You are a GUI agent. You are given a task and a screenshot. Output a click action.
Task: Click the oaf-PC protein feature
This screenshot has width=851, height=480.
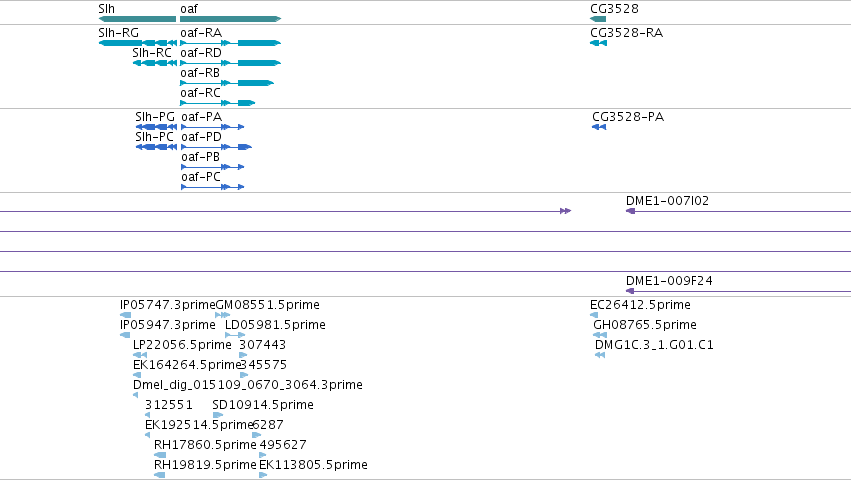(213, 187)
